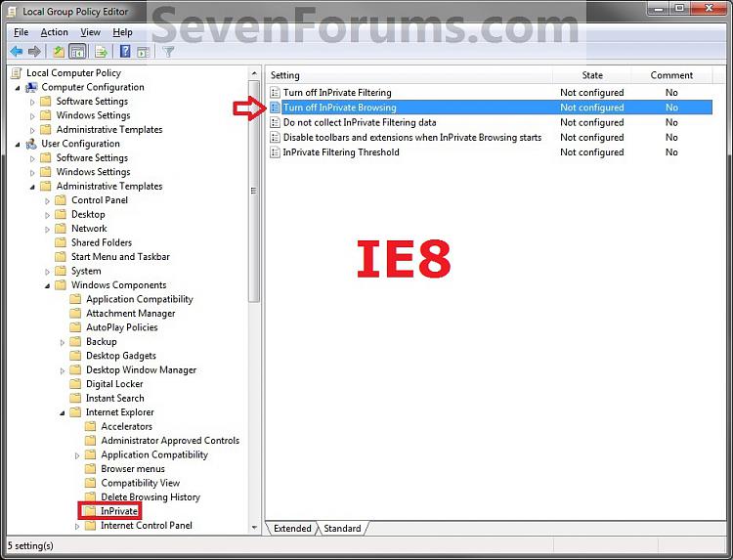Image resolution: width=733 pixels, height=560 pixels.
Task: Click the Disable toolbars and extensions policy icon
Action: click(276, 138)
